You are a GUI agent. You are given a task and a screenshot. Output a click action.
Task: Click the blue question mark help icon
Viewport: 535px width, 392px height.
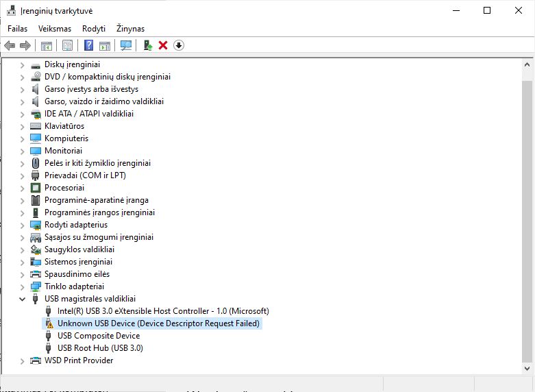click(88, 46)
